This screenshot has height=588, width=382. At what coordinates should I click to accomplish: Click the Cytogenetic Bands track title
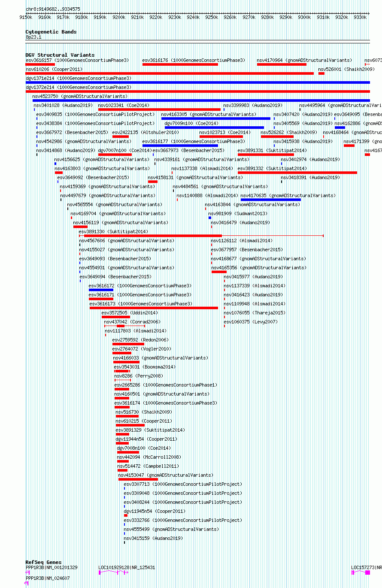(51, 32)
